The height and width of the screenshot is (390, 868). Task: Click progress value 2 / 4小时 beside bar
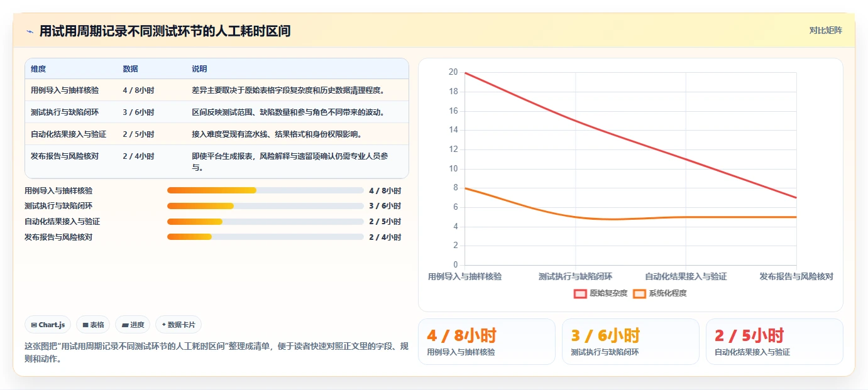click(385, 237)
